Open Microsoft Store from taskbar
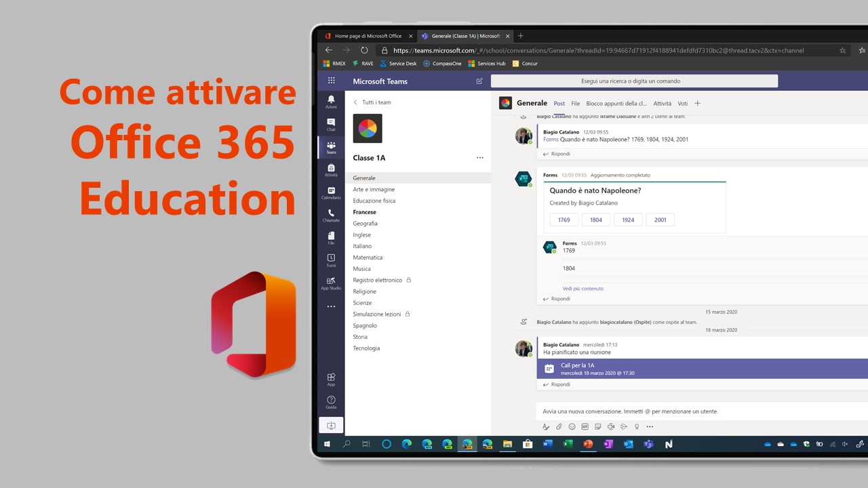The width and height of the screenshot is (868, 488). (x=528, y=444)
